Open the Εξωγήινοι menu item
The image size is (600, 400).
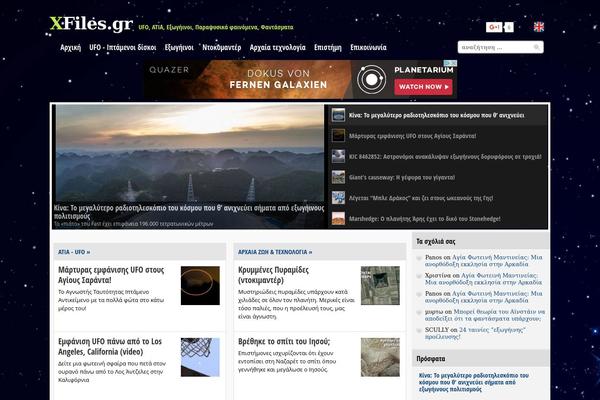point(179,47)
